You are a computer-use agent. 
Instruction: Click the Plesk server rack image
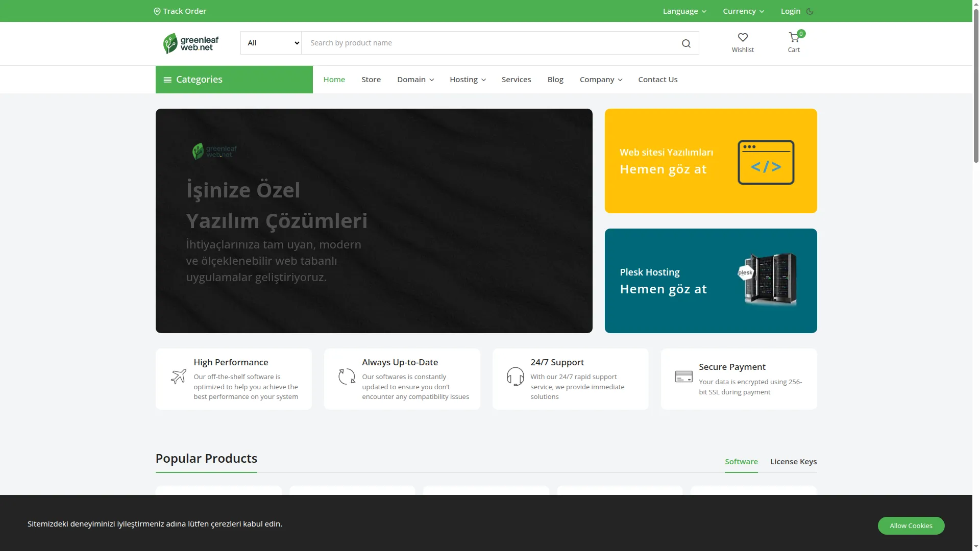click(767, 279)
